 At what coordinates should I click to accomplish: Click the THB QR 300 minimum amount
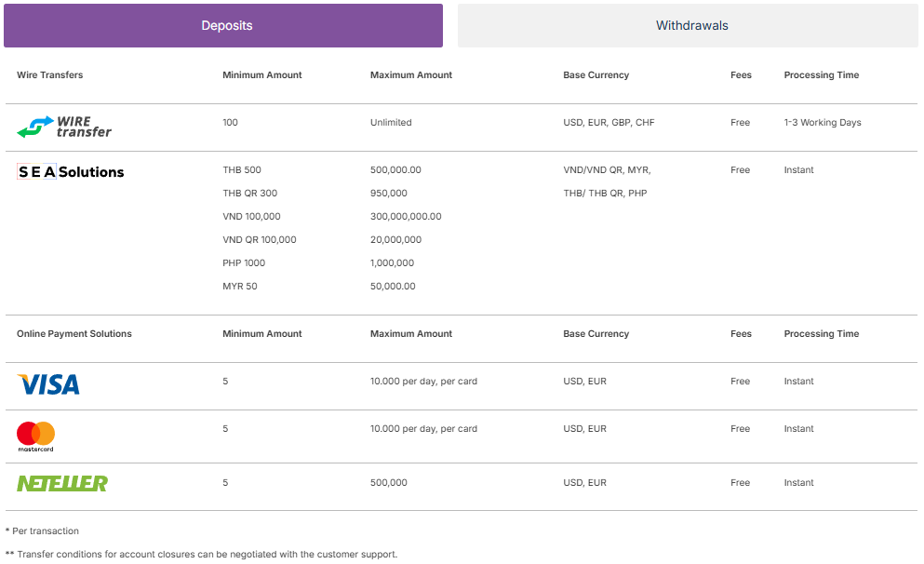pos(249,194)
